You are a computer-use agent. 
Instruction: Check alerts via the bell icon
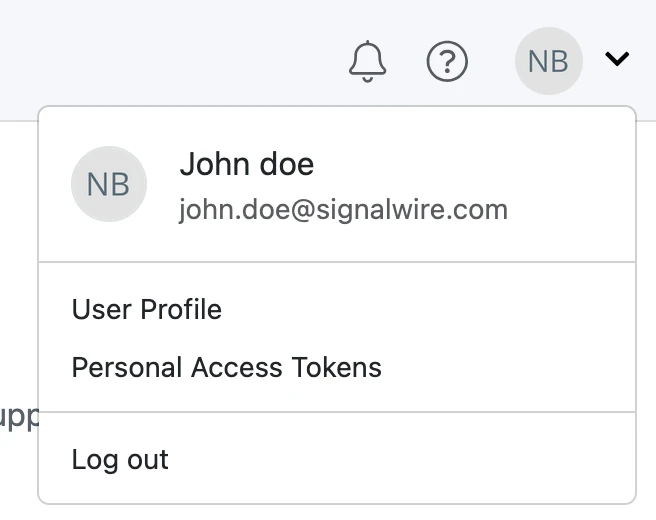pyautogui.click(x=367, y=62)
